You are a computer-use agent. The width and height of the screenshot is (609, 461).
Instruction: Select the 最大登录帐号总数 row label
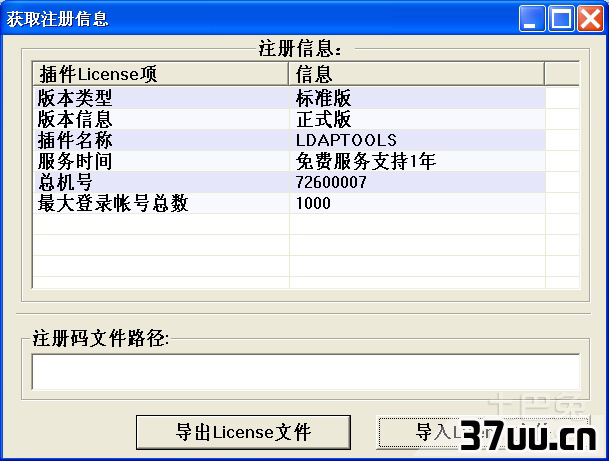[113, 203]
